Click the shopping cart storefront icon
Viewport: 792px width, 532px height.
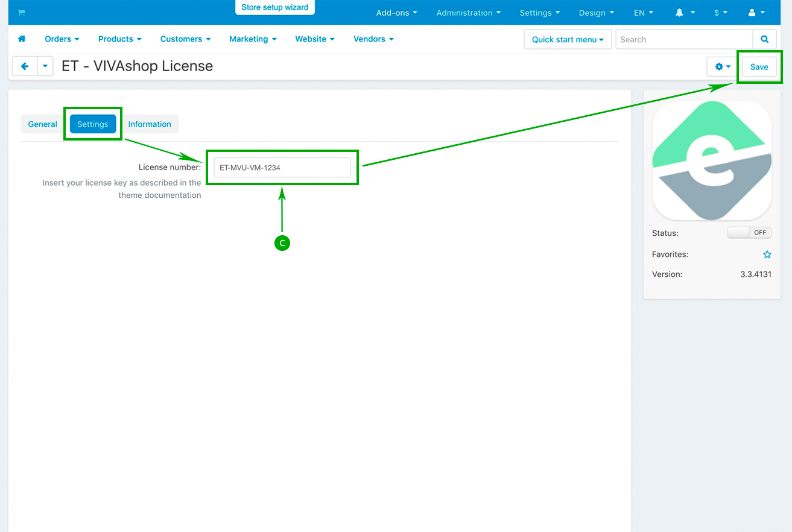tap(21, 13)
